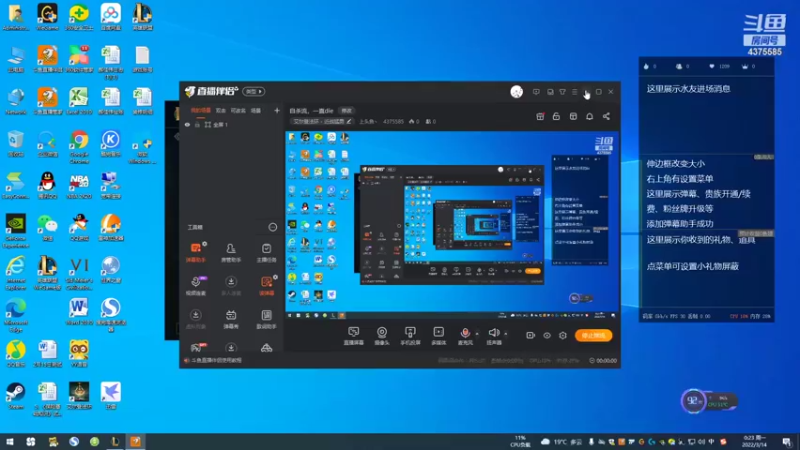The width and height of the screenshot is (800, 450).
Task: Collapse the 工具箱 toolbox panel
Action: pyautogui.click(x=273, y=227)
